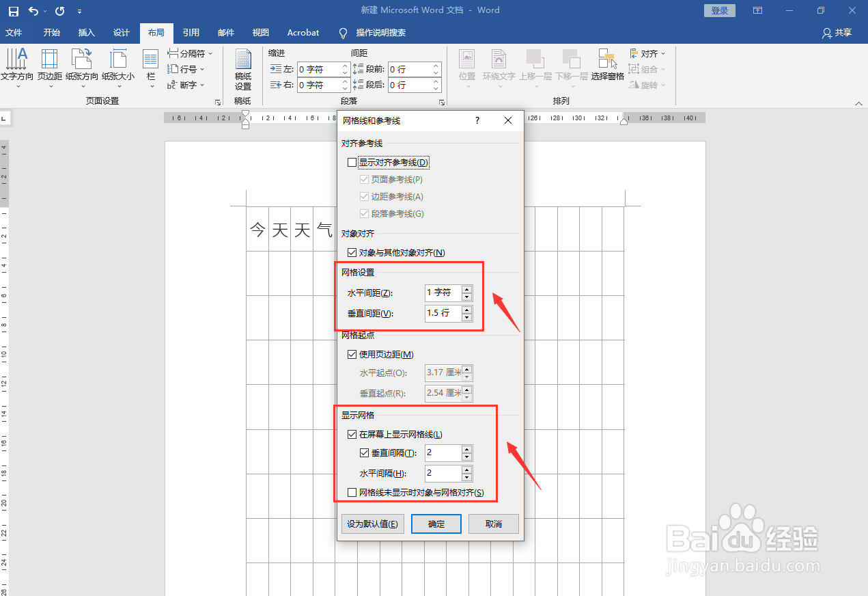868x596 pixels.
Task: Toggle display alignment guides checkbox
Action: [352, 163]
